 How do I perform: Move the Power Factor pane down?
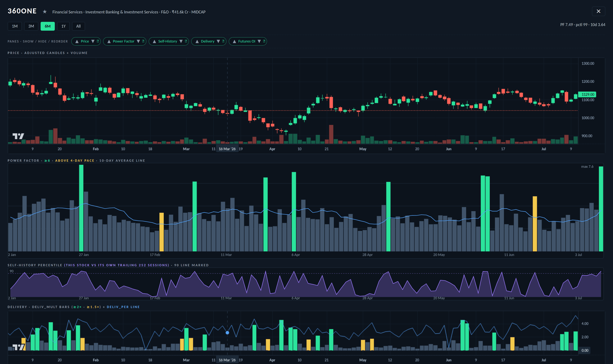(x=138, y=41)
